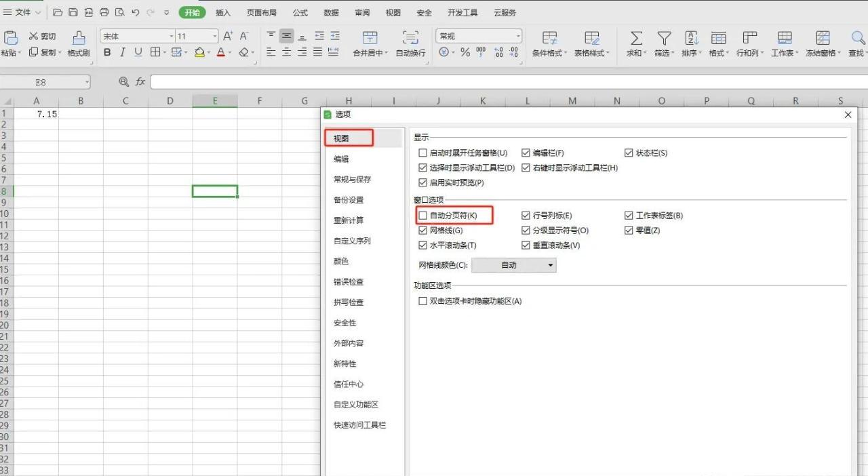Viewport: 868px width, 476px height.
Task: Increase font size with the A+ icon
Action: 228,36
